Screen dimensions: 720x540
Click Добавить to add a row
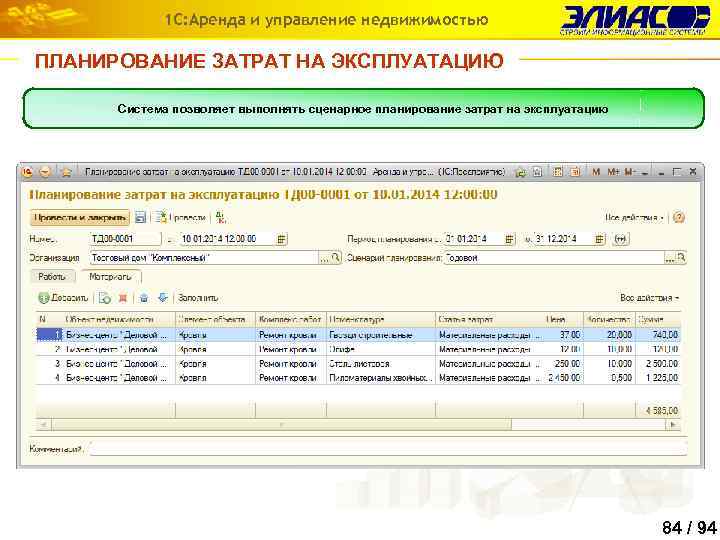63,298
